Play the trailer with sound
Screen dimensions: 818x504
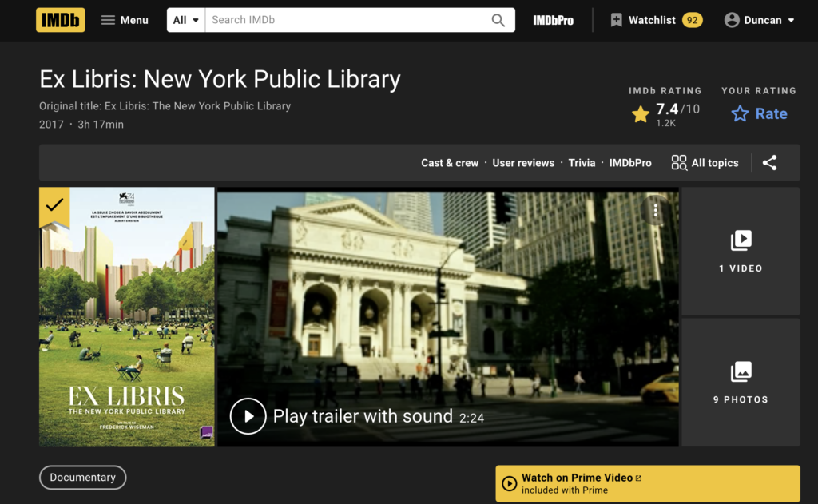point(248,416)
